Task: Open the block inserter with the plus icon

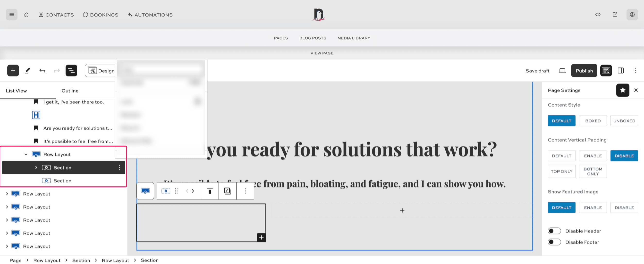Action: coord(13,70)
